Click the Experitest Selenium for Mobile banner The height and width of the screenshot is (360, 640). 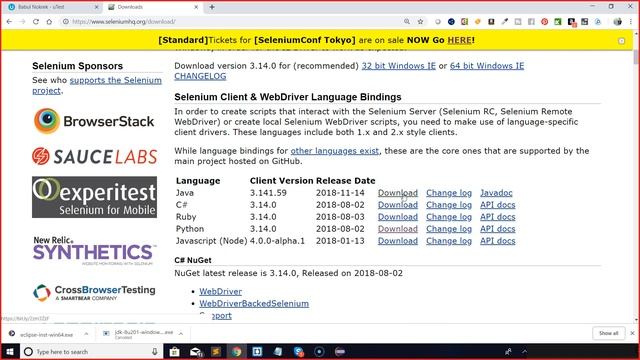click(94, 197)
